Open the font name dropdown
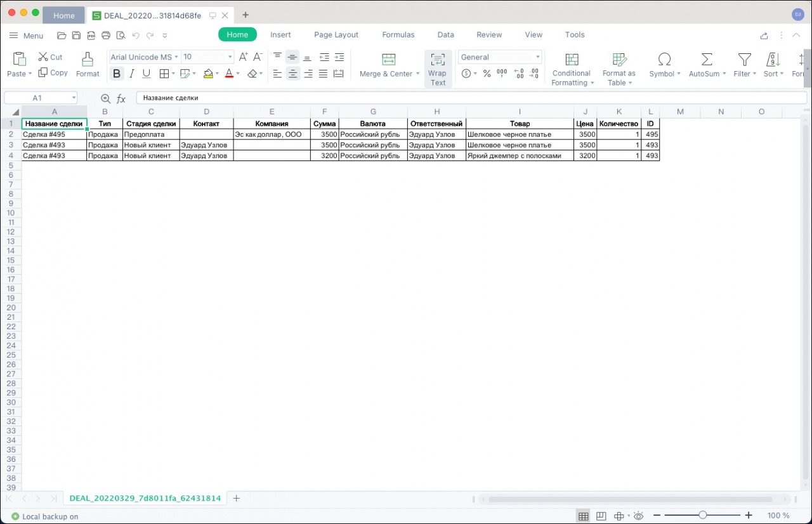This screenshot has width=812, height=524. click(145, 57)
